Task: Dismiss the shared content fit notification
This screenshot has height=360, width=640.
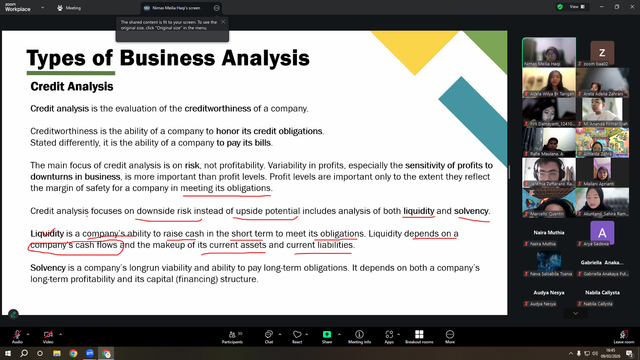Action: pos(223,22)
